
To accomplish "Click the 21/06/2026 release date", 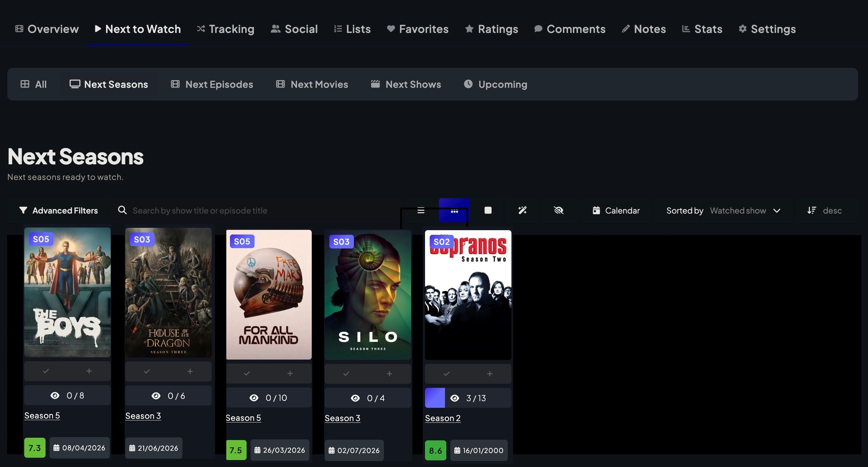I will [x=154, y=448].
